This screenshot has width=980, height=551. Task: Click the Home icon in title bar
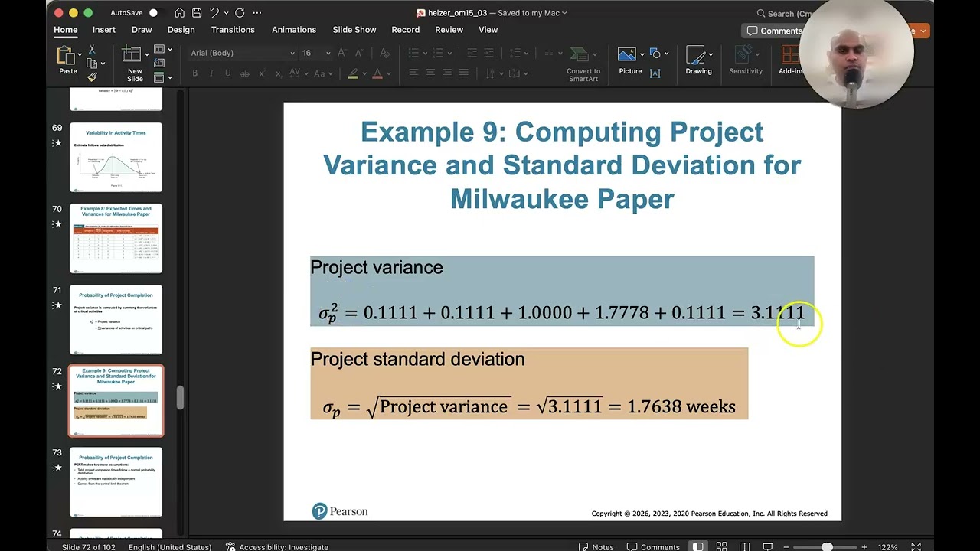point(179,13)
